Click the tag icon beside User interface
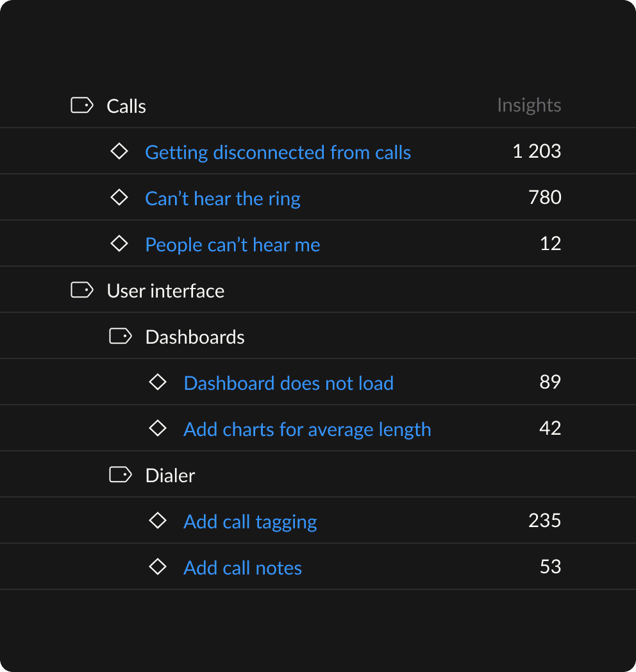This screenshot has width=636, height=672. [81, 290]
